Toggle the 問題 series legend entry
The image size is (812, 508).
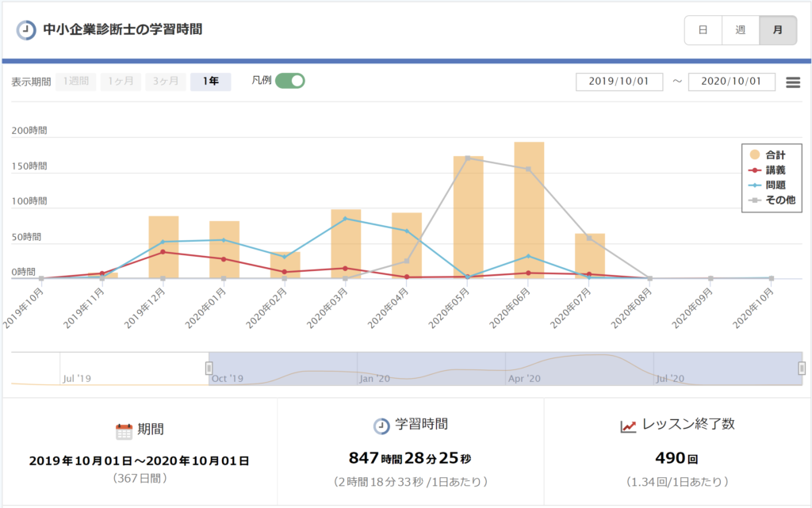tap(770, 185)
